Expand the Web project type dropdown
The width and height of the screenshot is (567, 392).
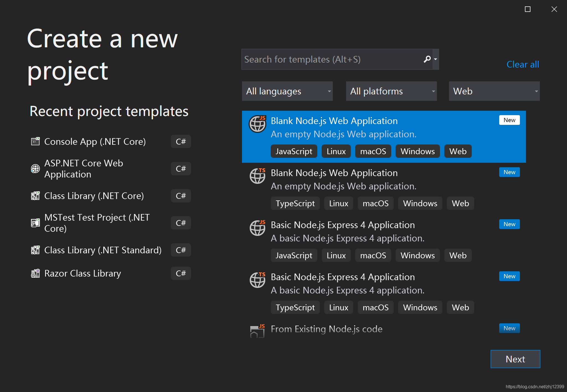click(x=494, y=91)
